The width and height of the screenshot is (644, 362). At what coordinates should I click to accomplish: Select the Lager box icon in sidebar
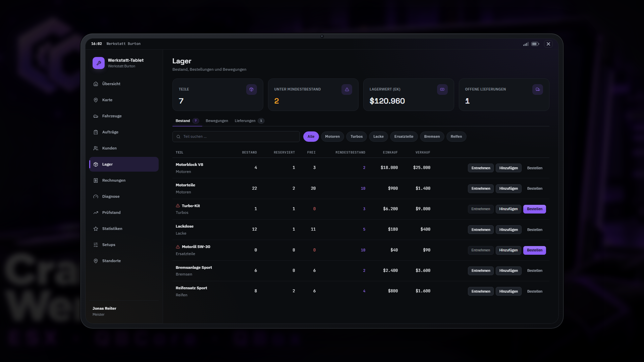(x=96, y=164)
